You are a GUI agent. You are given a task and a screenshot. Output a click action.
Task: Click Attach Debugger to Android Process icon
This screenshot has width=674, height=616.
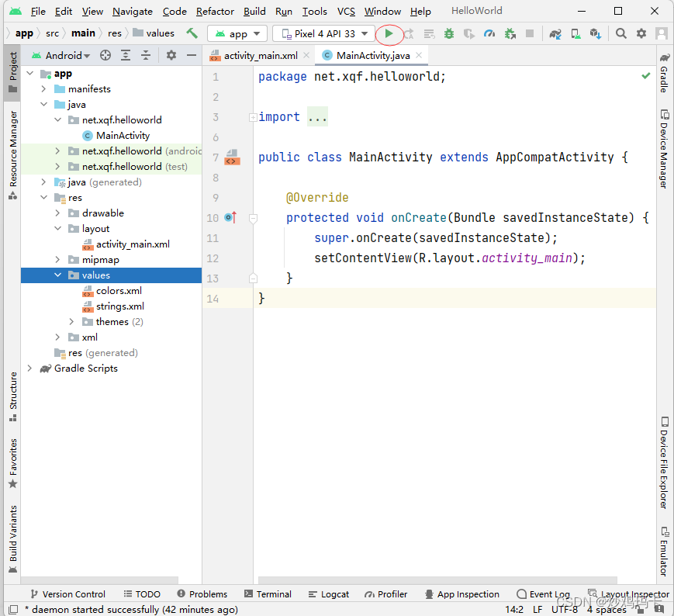click(510, 33)
